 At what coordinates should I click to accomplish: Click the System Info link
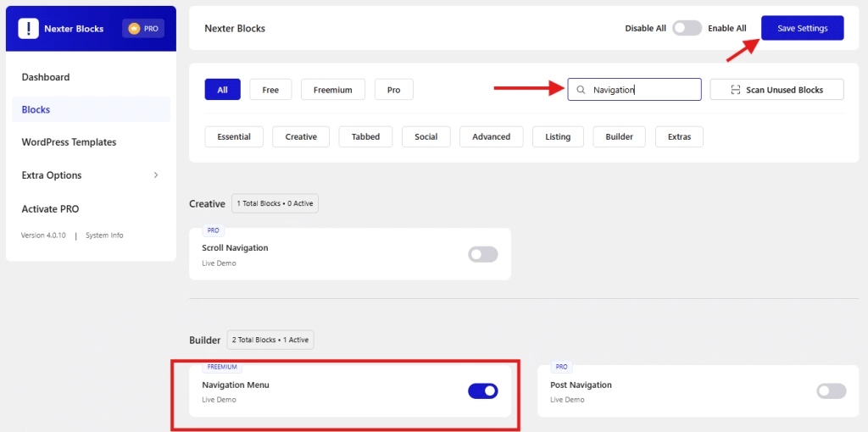coord(104,235)
